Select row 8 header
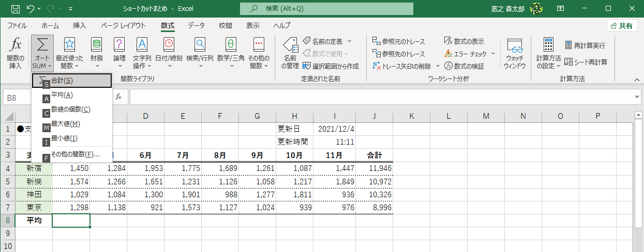644x252 pixels. [x=8, y=221]
